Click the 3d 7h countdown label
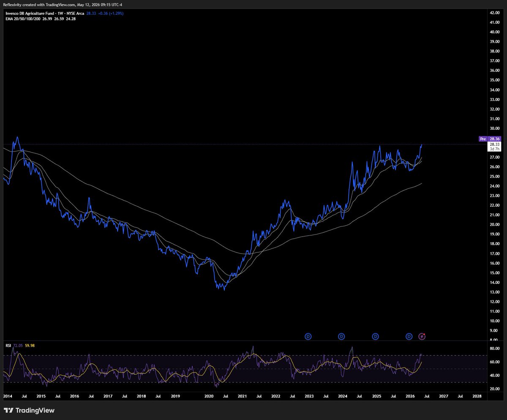This screenshot has width=507, height=420. [495, 149]
